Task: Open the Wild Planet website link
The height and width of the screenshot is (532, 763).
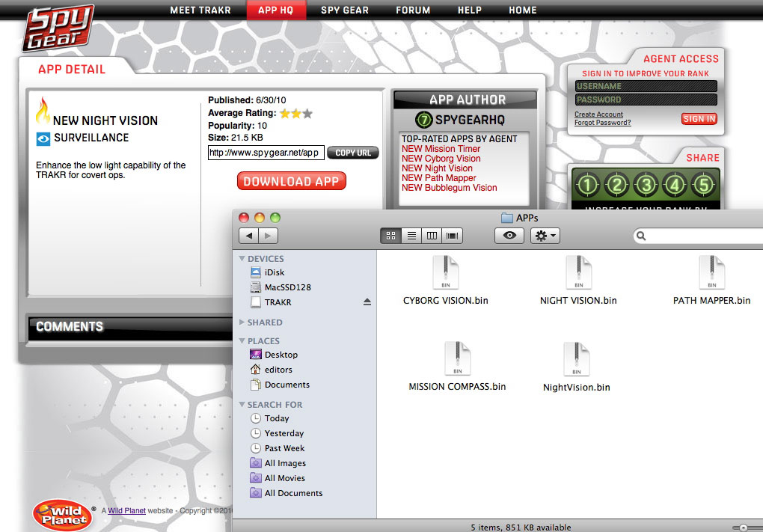Action: [x=126, y=510]
